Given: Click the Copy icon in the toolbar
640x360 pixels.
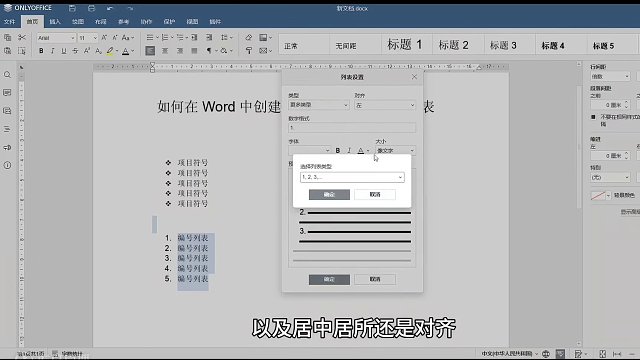Looking at the screenshot, I should (7, 38).
